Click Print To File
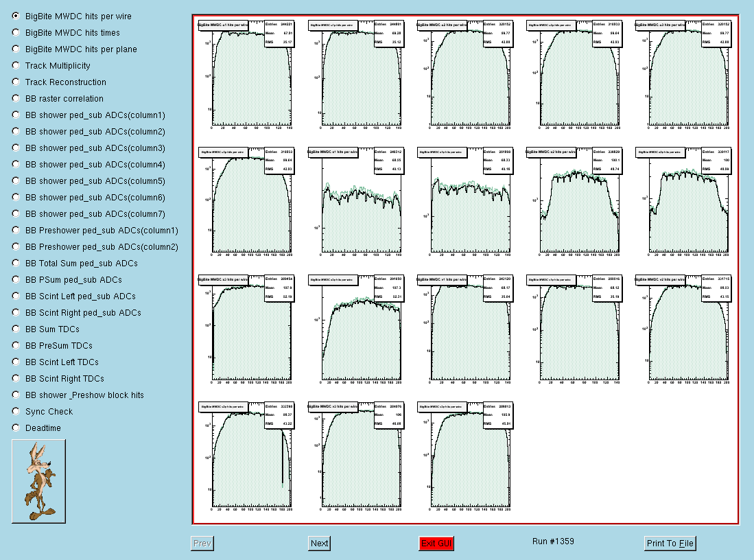 click(670, 543)
